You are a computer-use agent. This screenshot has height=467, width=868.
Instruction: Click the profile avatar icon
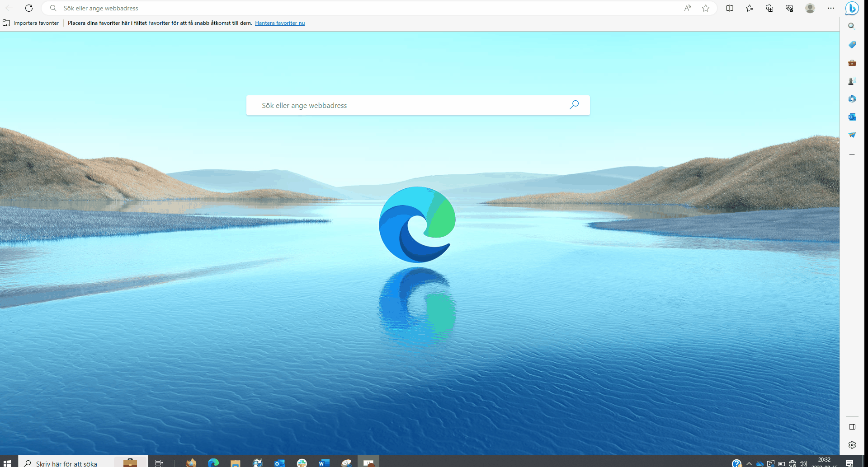[810, 8]
